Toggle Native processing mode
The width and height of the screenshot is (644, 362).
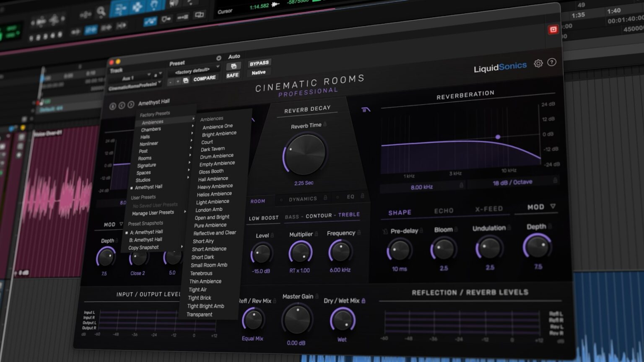pos(259,72)
